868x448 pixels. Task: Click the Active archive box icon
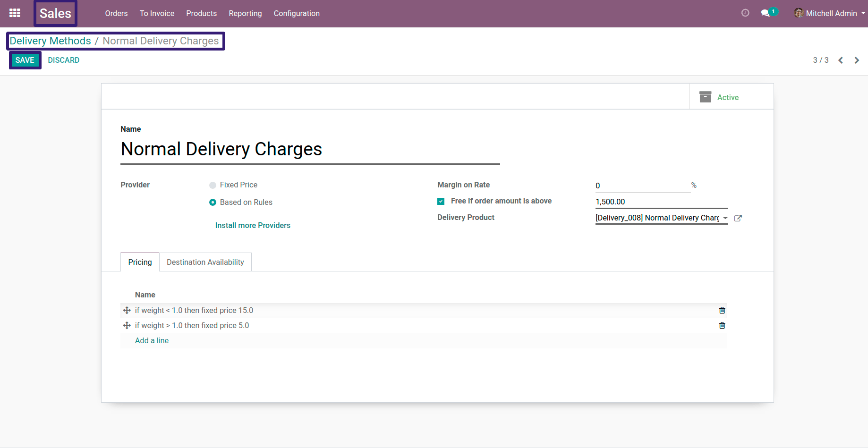[x=705, y=97]
